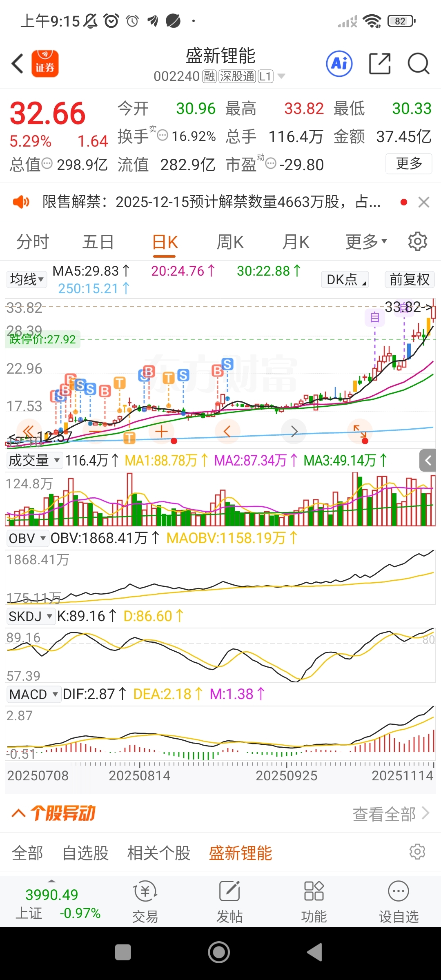The height and width of the screenshot is (980, 441).
Task: Open the 均线 indicator dropdown
Action: click(27, 280)
